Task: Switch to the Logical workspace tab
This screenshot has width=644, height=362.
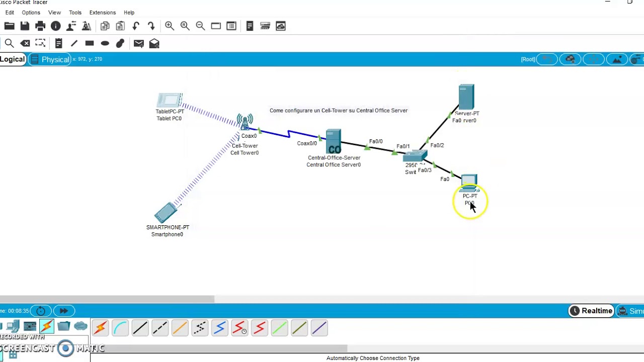Action: pyautogui.click(x=13, y=59)
